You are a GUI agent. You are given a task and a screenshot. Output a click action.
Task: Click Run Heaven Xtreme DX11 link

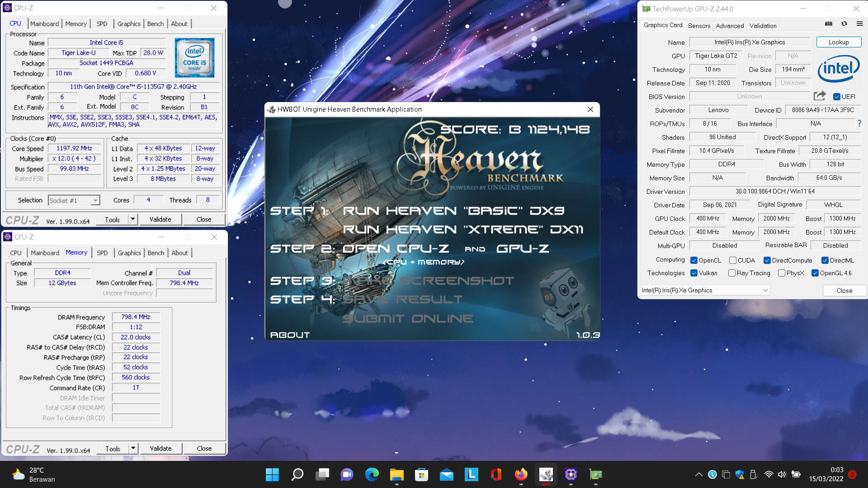click(x=463, y=230)
